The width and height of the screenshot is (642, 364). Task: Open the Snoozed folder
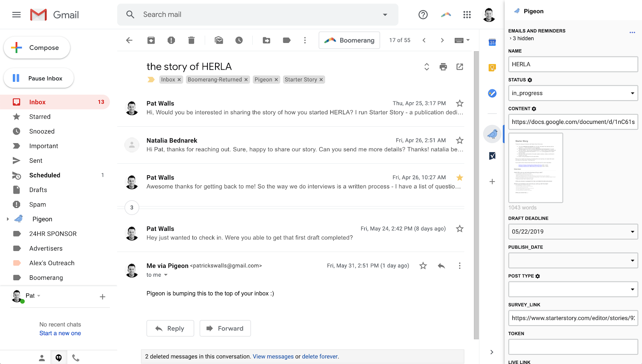tap(55, 131)
